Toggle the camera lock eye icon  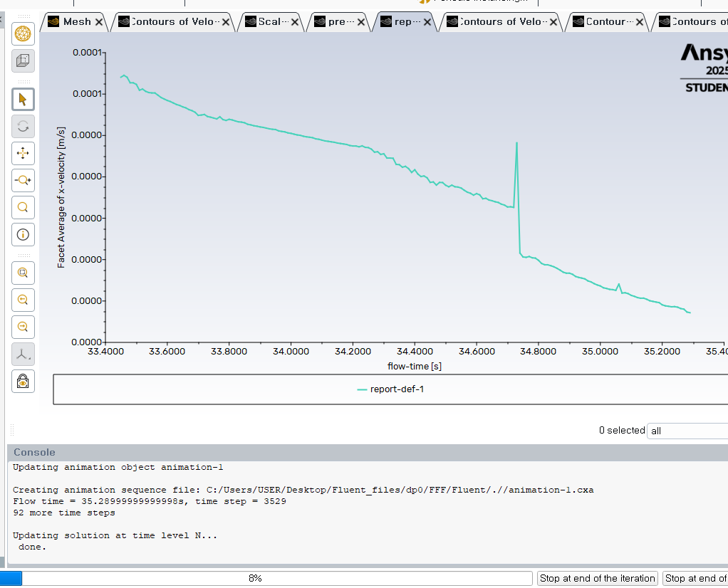(x=23, y=381)
